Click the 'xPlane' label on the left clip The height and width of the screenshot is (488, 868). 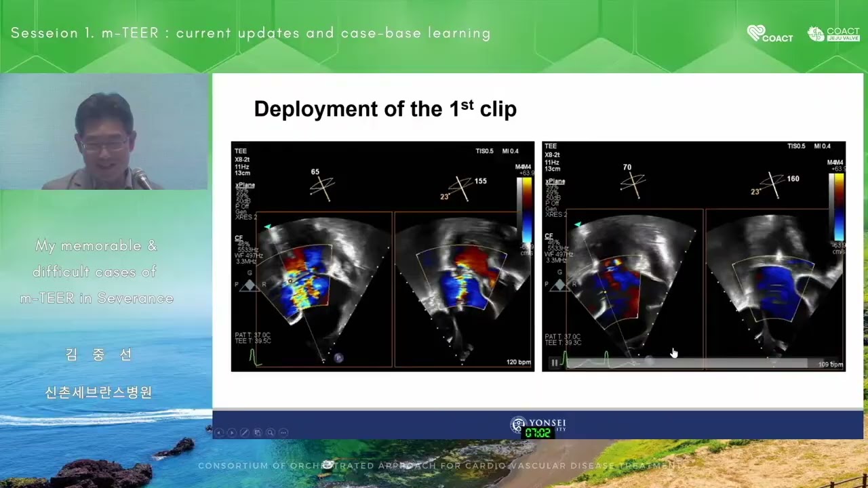(x=245, y=184)
